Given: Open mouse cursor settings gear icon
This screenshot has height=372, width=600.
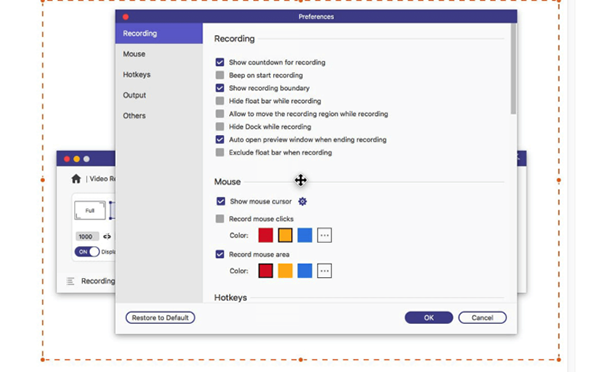Looking at the screenshot, I should [302, 201].
